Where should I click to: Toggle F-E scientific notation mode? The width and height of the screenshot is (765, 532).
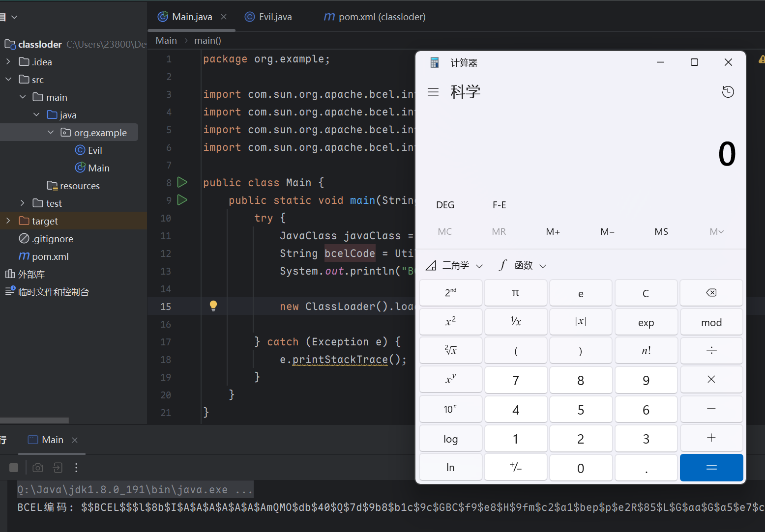pyautogui.click(x=499, y=205)
